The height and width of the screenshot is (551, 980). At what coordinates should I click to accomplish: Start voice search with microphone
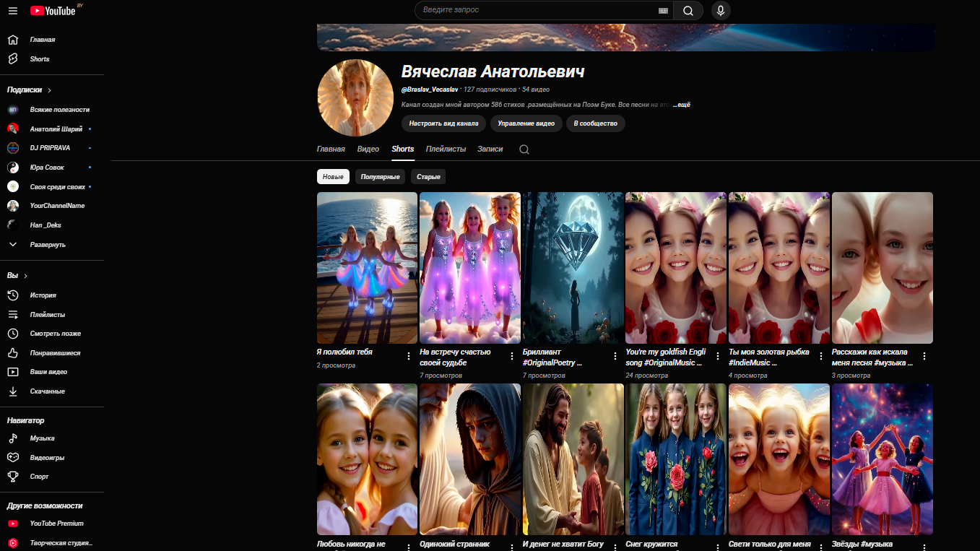click(720, 11)
